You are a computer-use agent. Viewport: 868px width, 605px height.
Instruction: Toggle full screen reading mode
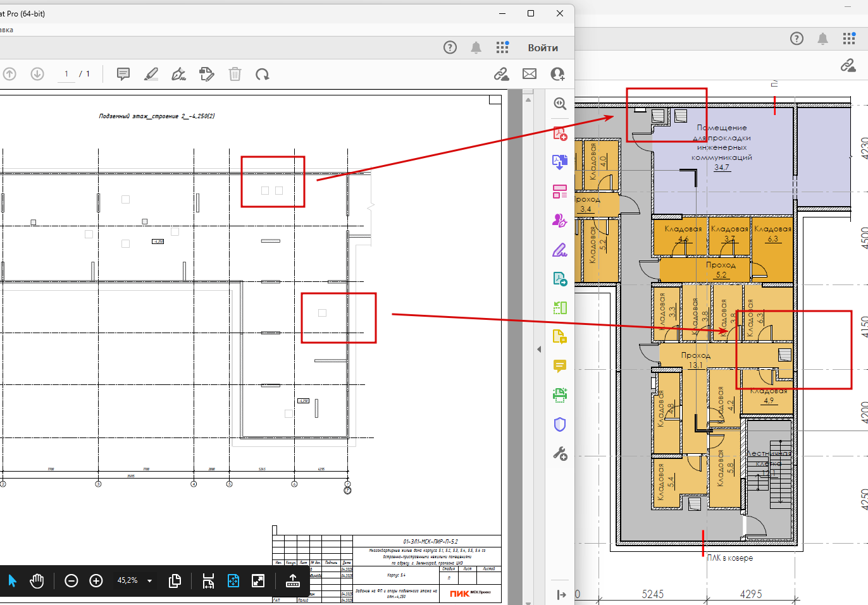click(x=258, y=580)
